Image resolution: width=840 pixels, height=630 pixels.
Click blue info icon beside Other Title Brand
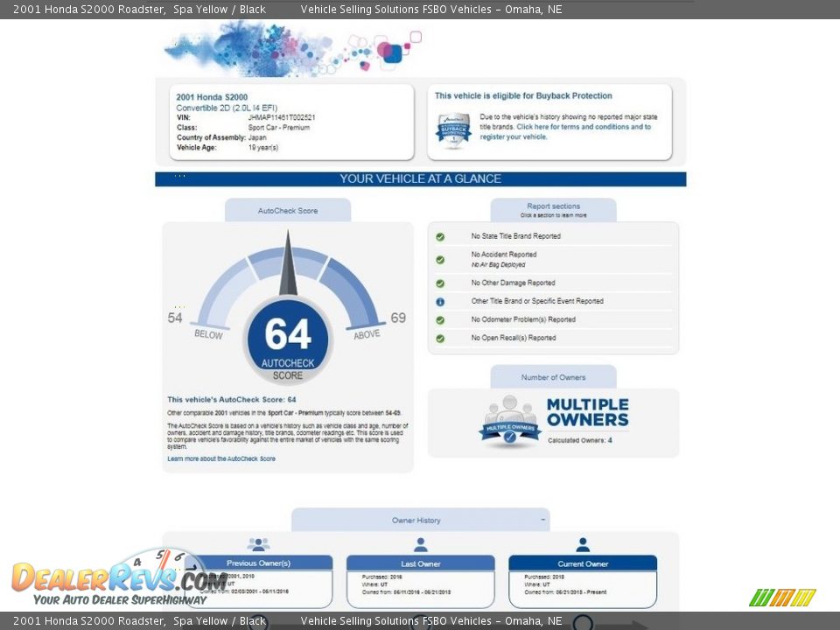pyautogui.click(x=440, y=302)
